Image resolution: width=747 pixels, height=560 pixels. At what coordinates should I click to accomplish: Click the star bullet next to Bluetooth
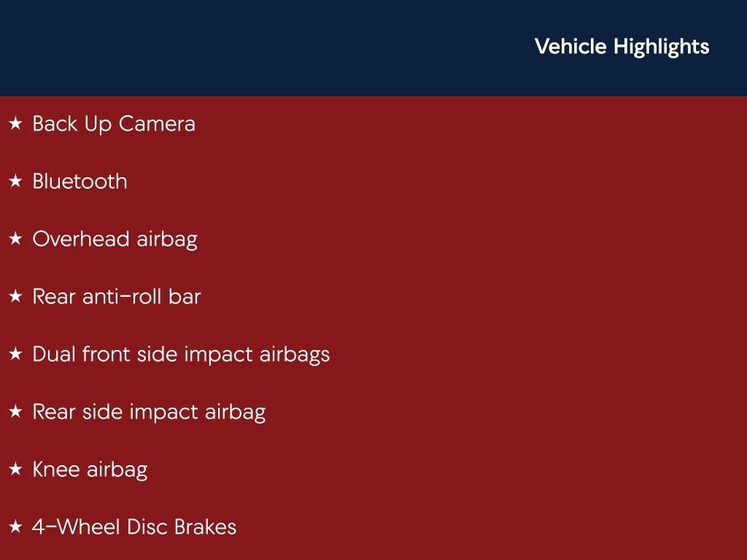click(x=15, y=182)
